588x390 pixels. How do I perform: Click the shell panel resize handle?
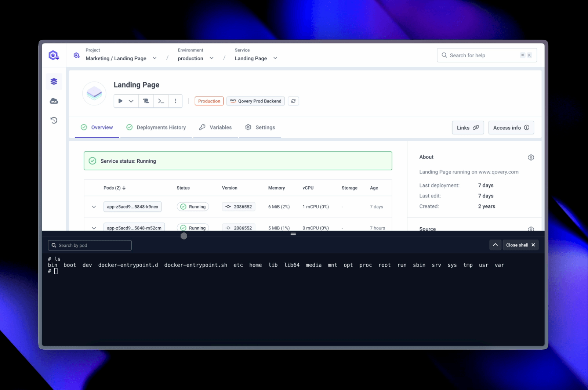coord(293,234)
